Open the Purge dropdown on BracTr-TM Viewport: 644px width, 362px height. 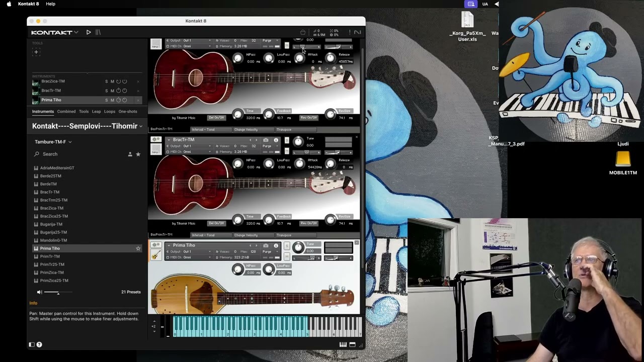tap(269, 146)
